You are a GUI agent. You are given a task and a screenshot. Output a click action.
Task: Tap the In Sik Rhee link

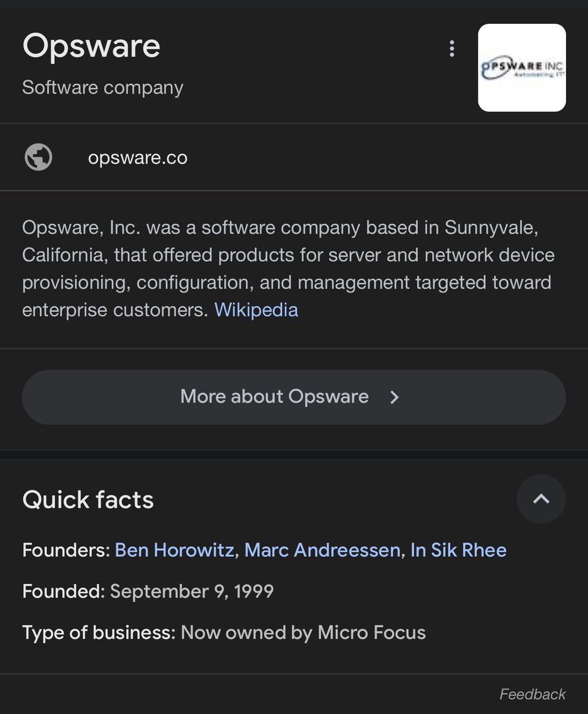[458, 550]
